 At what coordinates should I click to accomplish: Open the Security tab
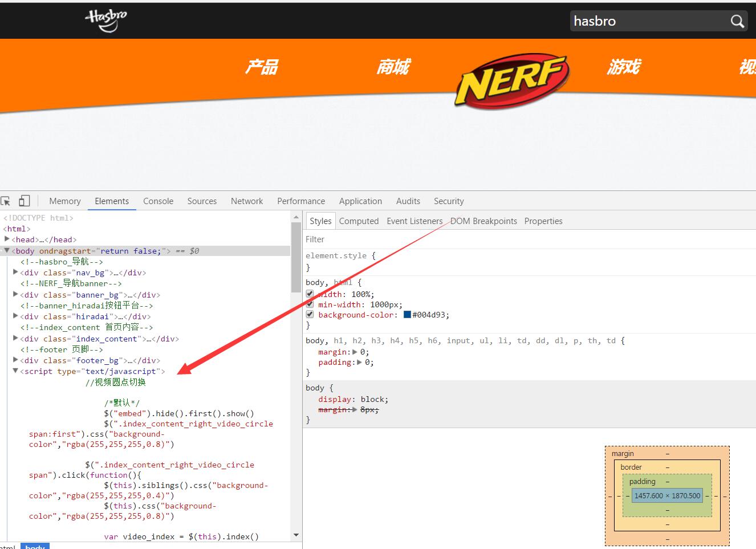point(449,201)
